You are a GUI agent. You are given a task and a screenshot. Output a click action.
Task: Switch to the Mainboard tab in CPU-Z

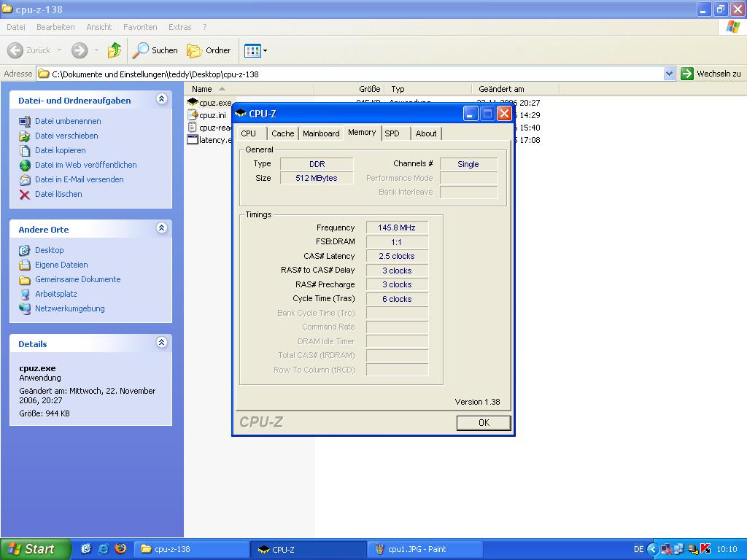click(321, 134)
